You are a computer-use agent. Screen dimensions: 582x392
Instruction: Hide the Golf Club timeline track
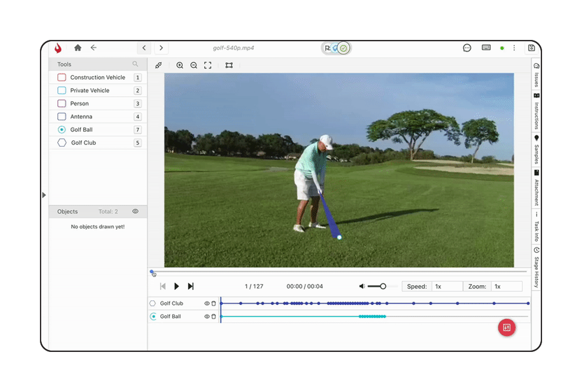click(x=207, y=303)
